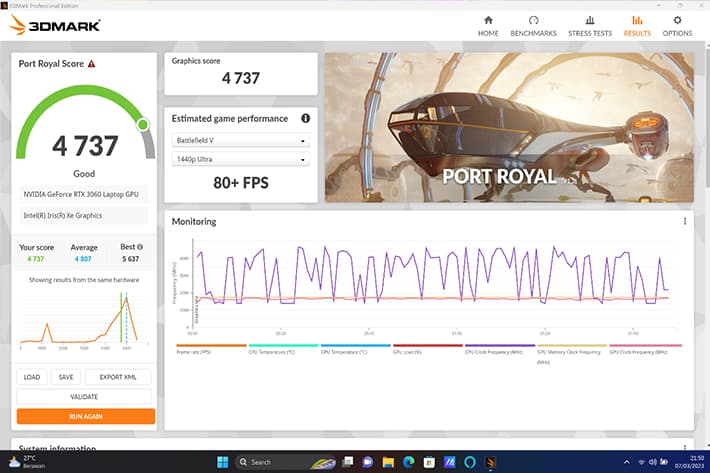Click 3DMark taskbar icon
This screenshot has height=473, width=710.
(490, 462)
